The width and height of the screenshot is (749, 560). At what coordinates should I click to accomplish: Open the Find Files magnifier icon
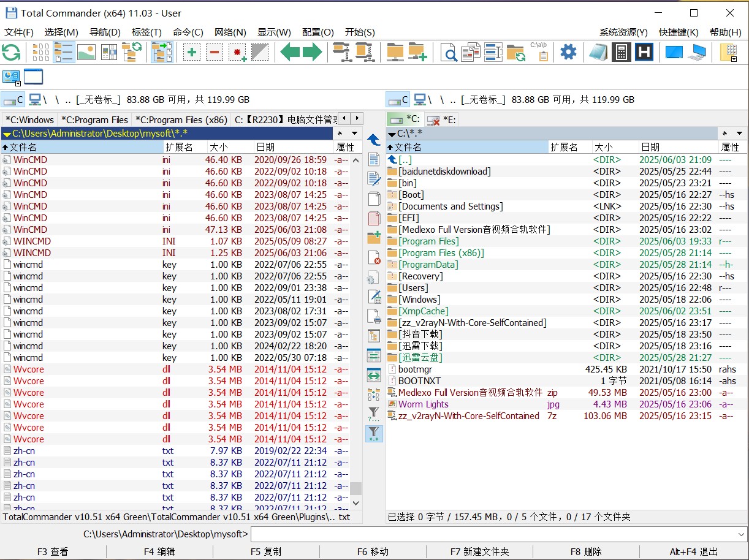coord(449,52)
